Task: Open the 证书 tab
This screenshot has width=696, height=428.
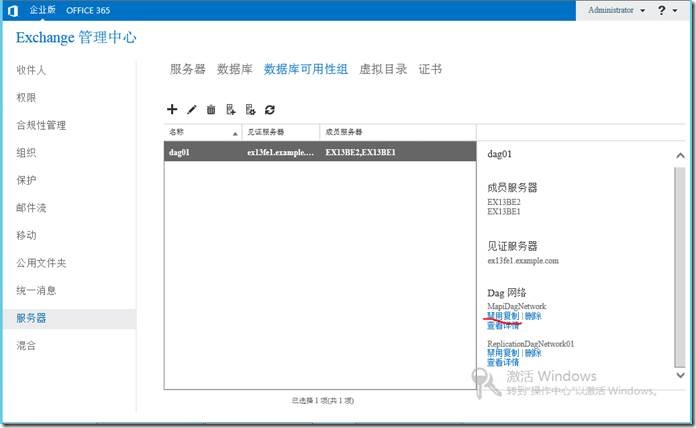Action: (x=430, y=69)
